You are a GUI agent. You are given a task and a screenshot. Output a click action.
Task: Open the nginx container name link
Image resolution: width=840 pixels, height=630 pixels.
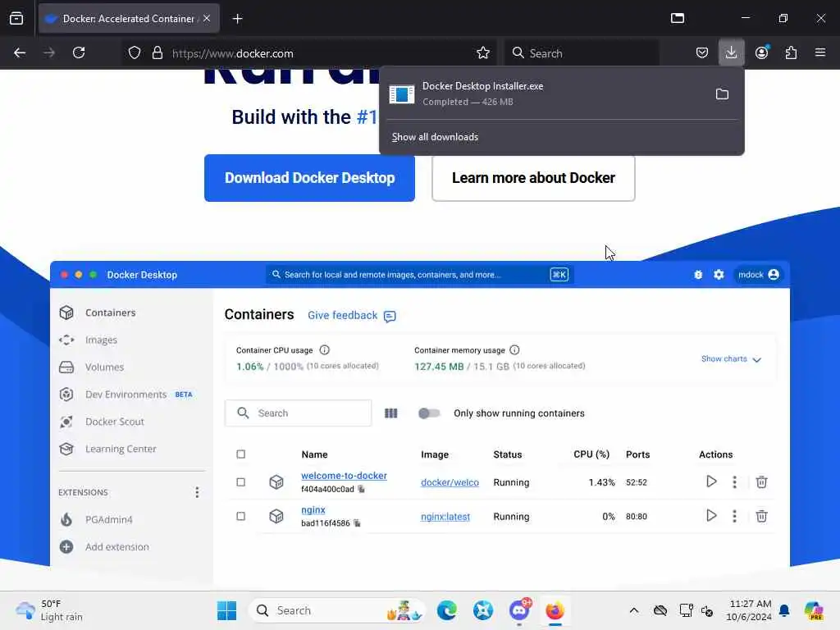(x=313, y=510)
